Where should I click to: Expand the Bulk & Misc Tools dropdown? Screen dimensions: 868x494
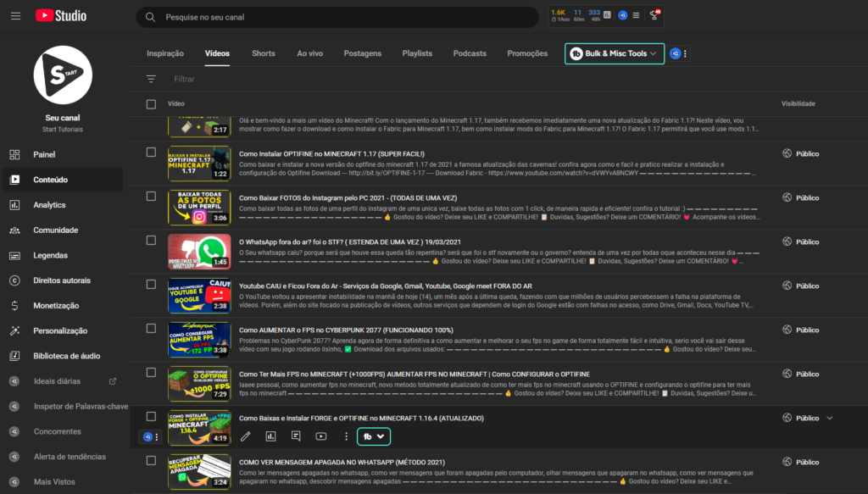click(615, 53)
